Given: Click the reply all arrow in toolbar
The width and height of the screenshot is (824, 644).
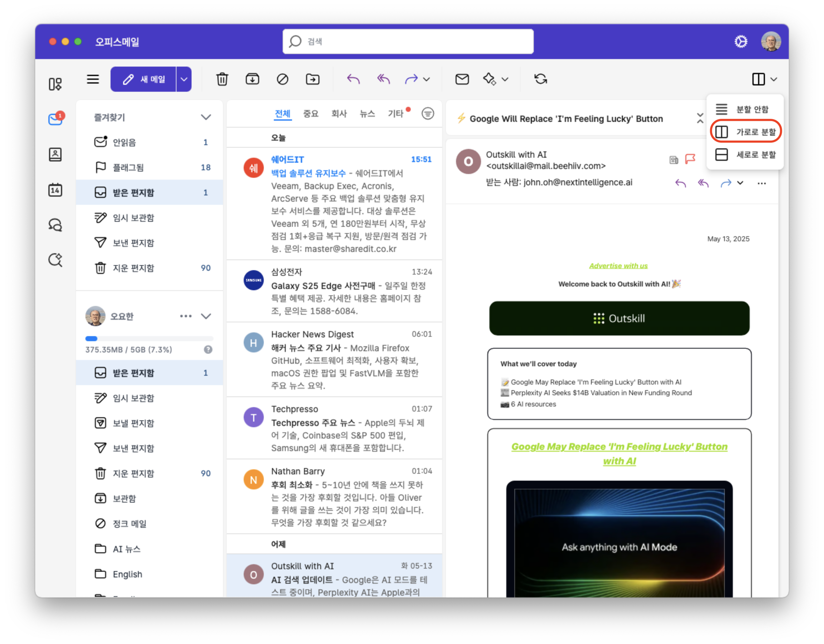Looking at the screenshot, I should 383,79.
